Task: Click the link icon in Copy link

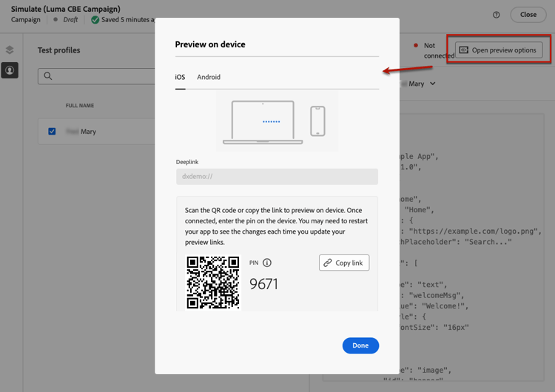Action: tap(328, 263)
